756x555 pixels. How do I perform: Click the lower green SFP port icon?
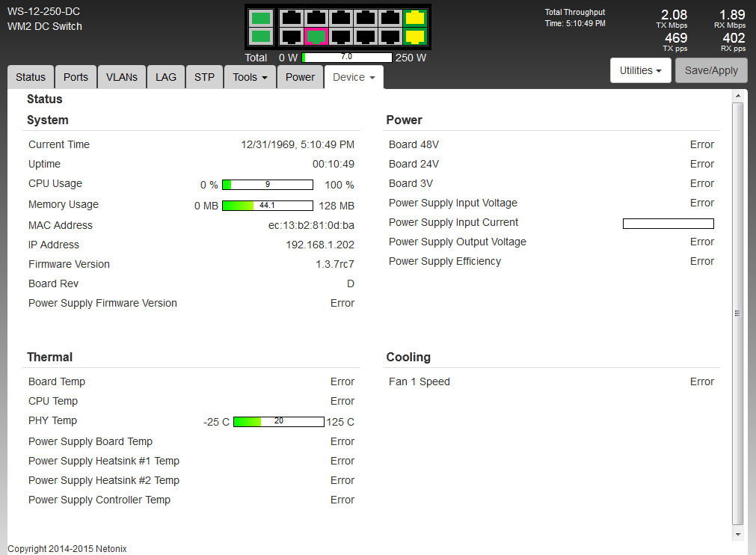(261, 36)
